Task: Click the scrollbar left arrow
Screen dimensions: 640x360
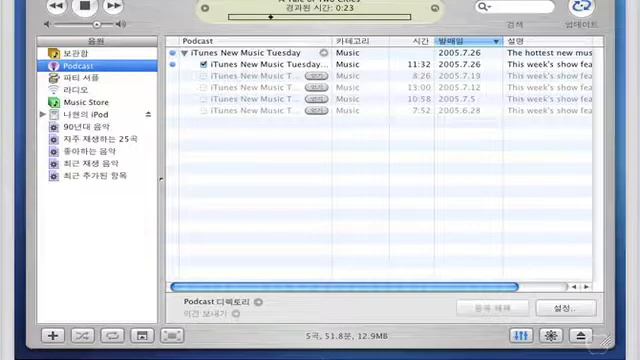Action: coord(574,287)
